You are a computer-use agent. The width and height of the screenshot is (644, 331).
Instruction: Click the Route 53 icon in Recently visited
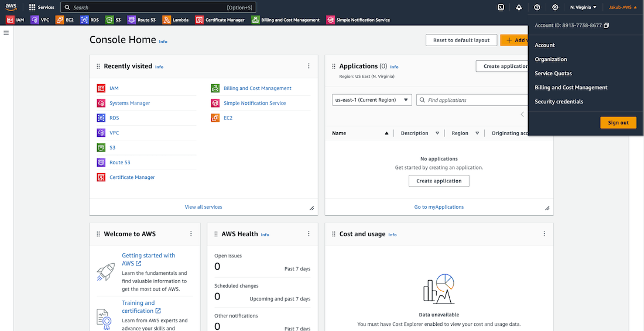click(x=101, y=163)
